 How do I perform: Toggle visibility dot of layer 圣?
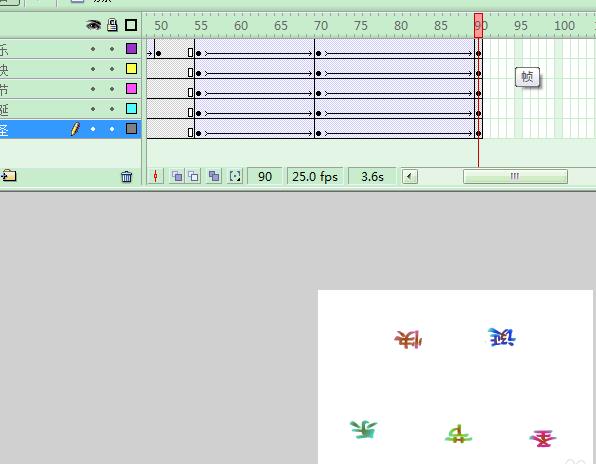(93, 129)
